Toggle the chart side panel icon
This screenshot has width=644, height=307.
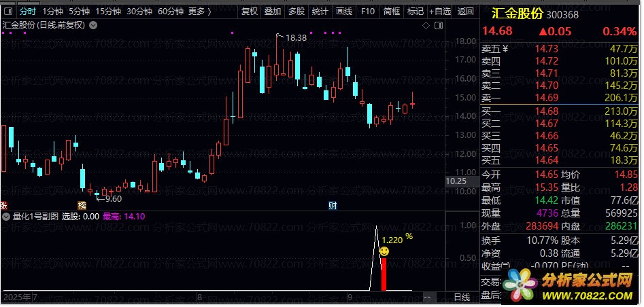439,26
